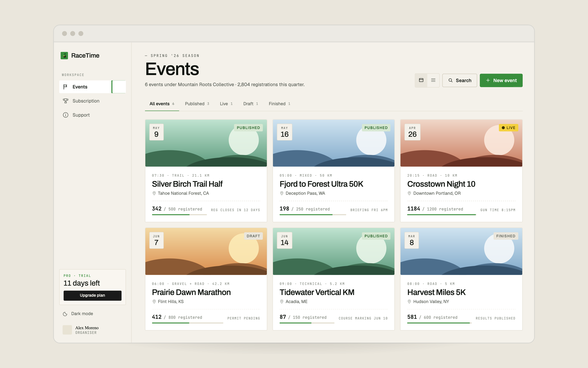
Task: Open Support in the sidebar
Action: [x=92, y=115]
